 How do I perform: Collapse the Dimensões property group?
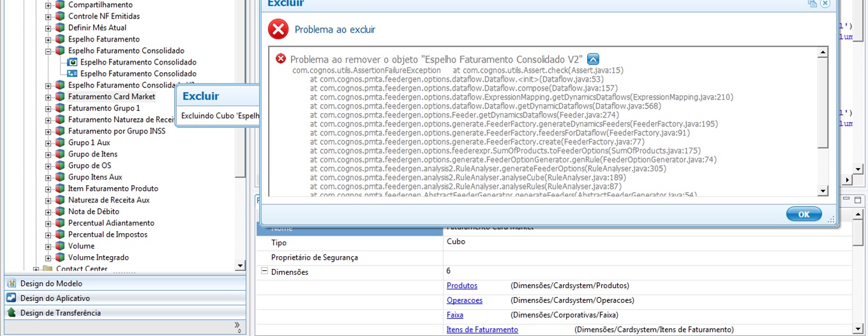pyautogui.click(x=264, y=271)
